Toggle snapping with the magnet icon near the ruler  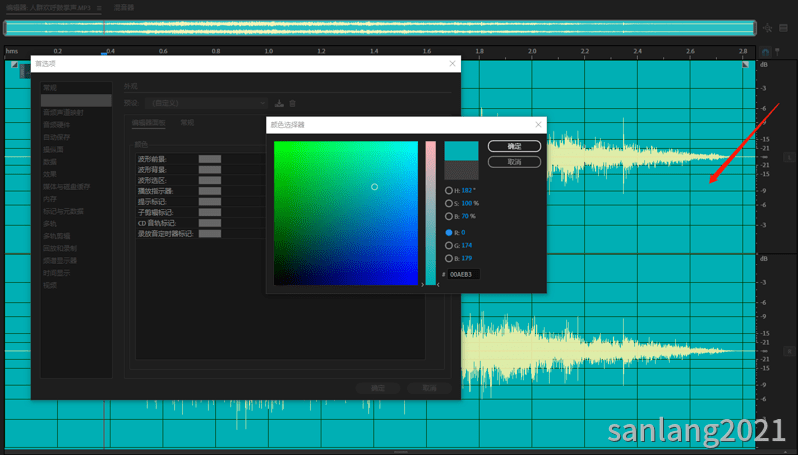(x=765, y=52)
